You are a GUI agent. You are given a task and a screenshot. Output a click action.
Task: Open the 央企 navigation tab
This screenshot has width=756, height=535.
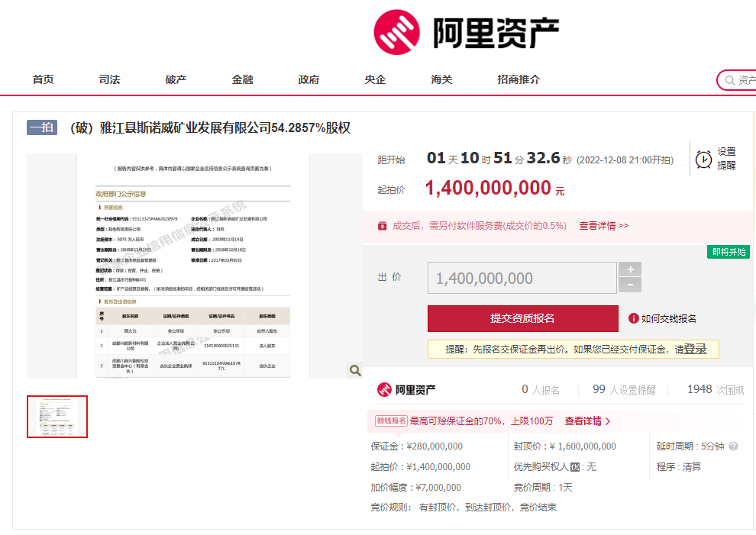(x=375, y=79)
